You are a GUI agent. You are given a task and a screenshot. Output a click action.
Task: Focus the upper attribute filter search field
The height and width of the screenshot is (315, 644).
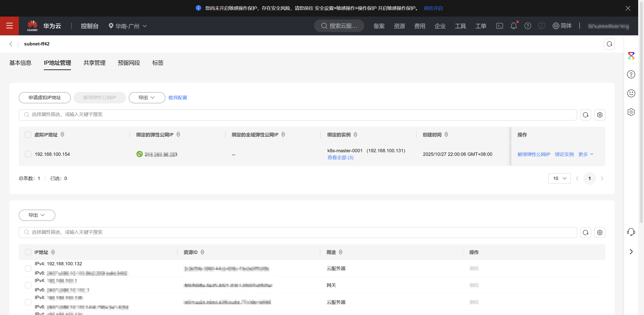coord(298,115)
